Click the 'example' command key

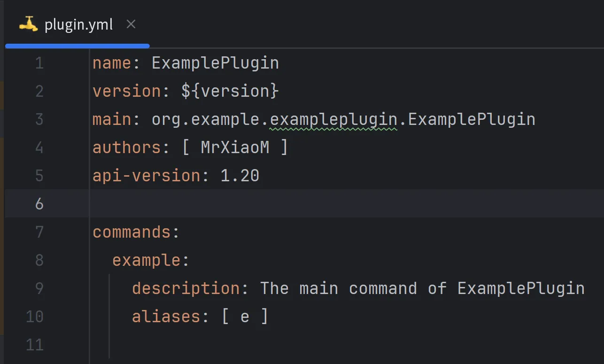(146, 260)
